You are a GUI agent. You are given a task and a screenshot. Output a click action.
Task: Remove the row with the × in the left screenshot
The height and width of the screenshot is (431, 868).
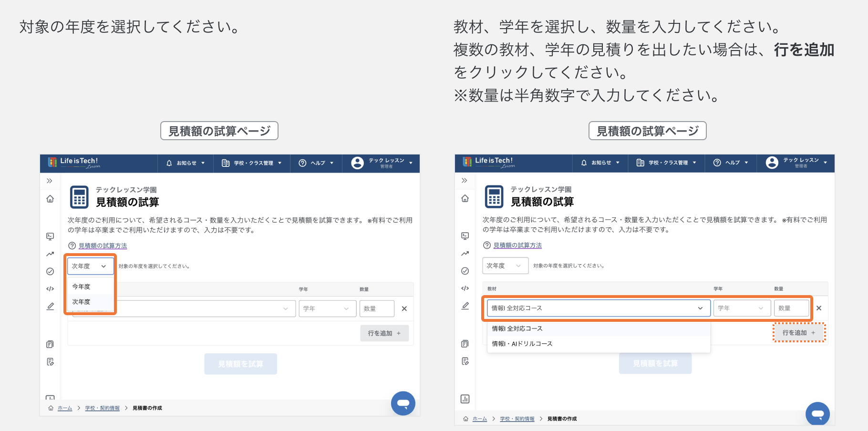click(x=404, y=308)
